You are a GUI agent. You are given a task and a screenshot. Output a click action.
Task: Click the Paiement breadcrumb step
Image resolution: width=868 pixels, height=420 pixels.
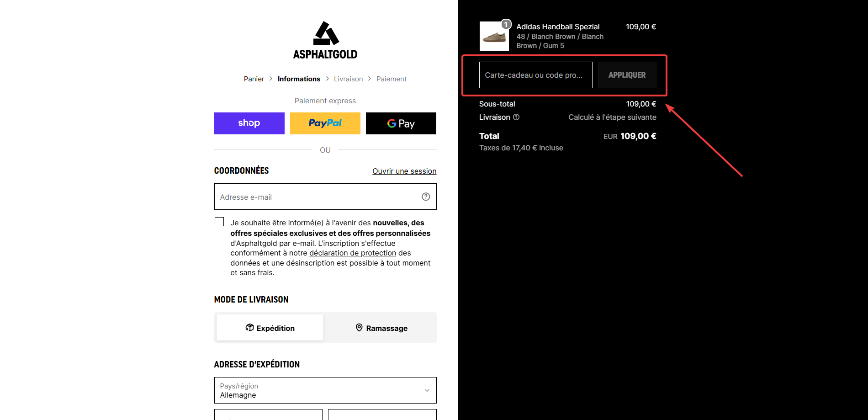[392, 79]
